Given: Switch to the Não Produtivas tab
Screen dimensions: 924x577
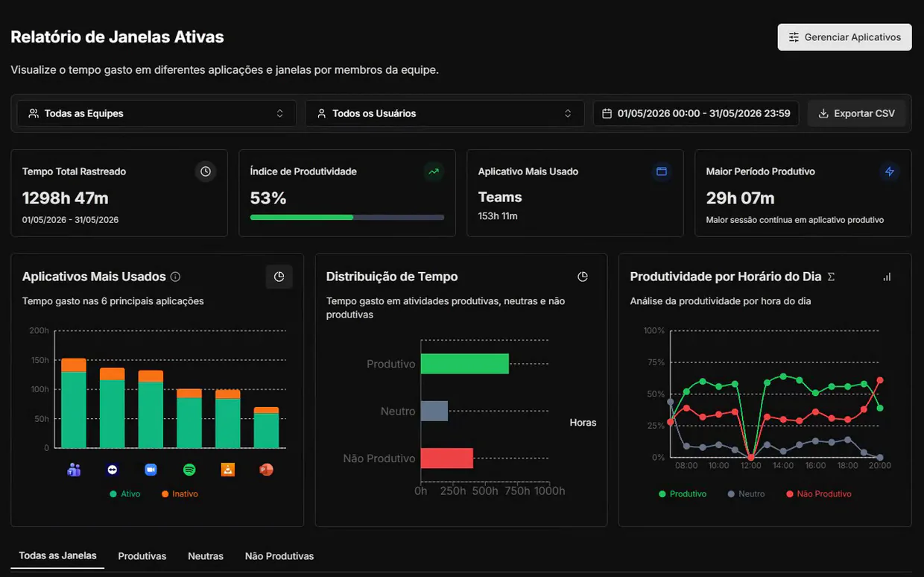Looking at the screenshot, I should tap(279, 556).
